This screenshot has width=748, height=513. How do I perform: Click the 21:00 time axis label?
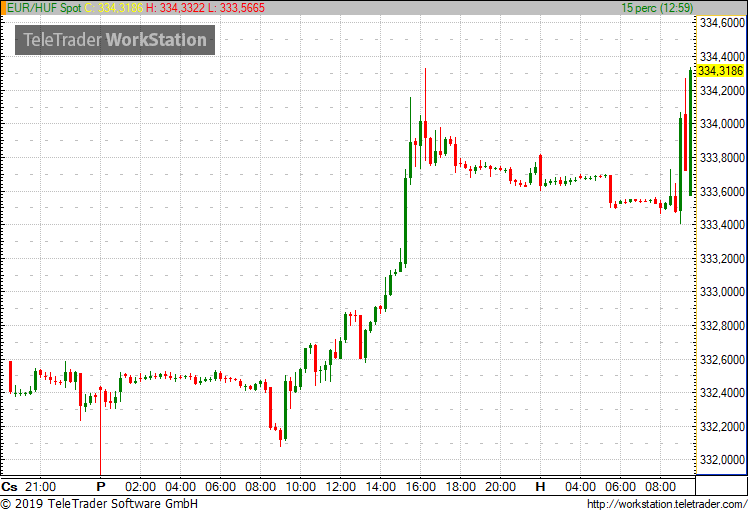click(x=40, y=487)
